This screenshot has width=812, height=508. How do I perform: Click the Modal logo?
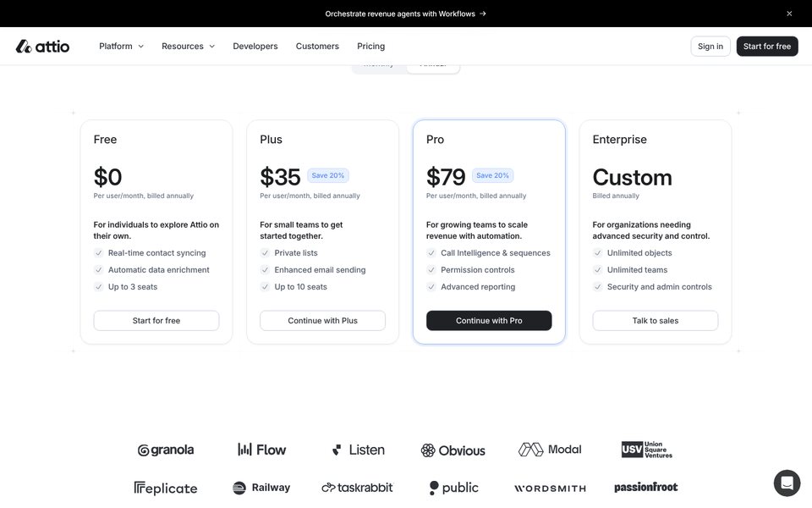click(x=550, y=450)
